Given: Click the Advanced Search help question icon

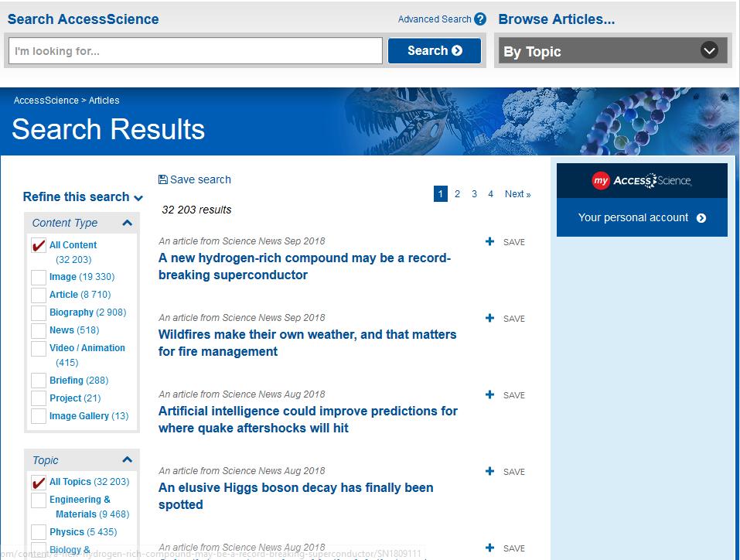Looking at the screenshot, I should tap(480, 19).
